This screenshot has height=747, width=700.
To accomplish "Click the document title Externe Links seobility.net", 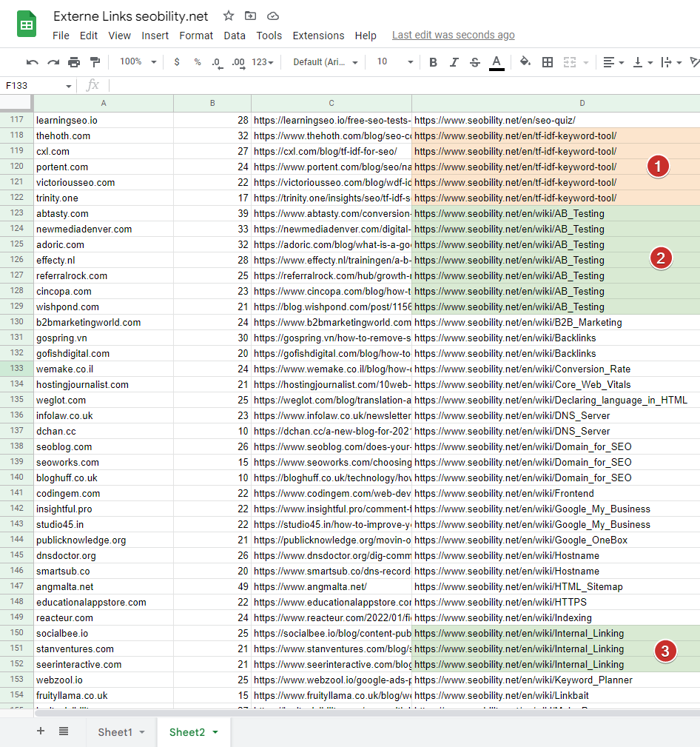I will [130, 16].
